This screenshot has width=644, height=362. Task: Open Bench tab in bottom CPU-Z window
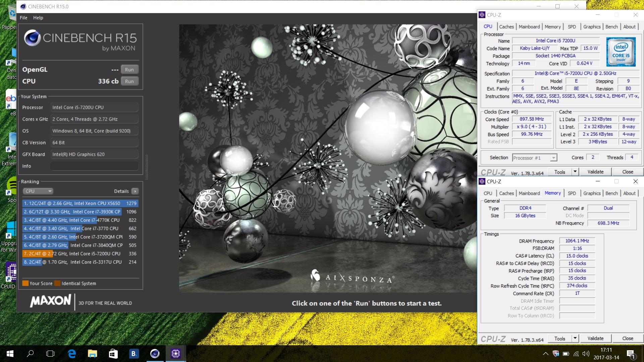[x=611, y=193]
